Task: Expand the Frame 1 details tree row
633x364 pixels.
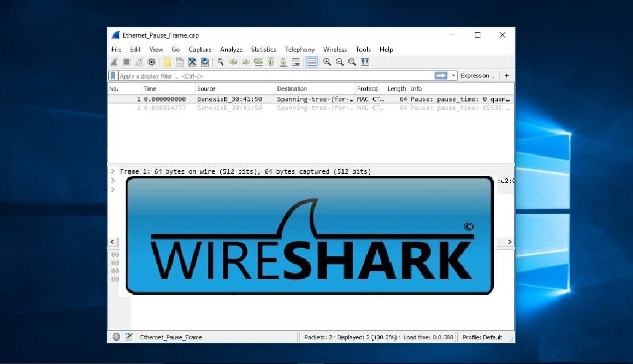Action: (x=113, y=171)
